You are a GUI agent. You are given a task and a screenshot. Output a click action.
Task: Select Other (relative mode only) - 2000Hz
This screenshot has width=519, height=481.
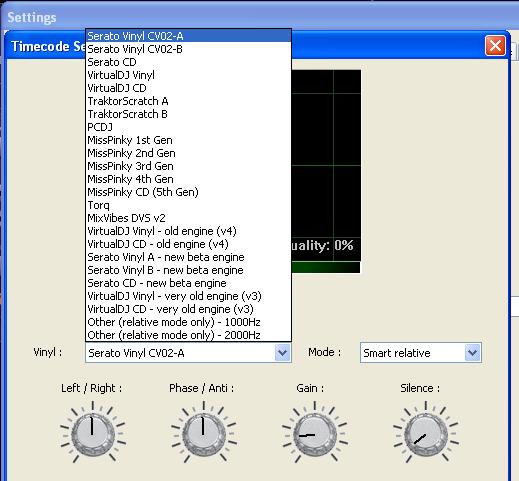coord(188,335)
